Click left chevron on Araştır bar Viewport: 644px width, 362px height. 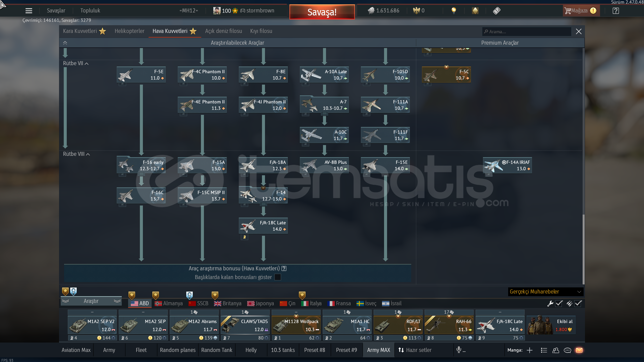coord(65,301)
